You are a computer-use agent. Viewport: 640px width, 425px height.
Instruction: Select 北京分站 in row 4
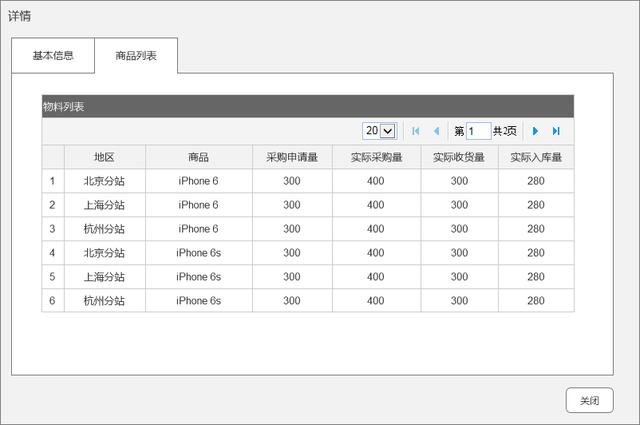(104, 253)
